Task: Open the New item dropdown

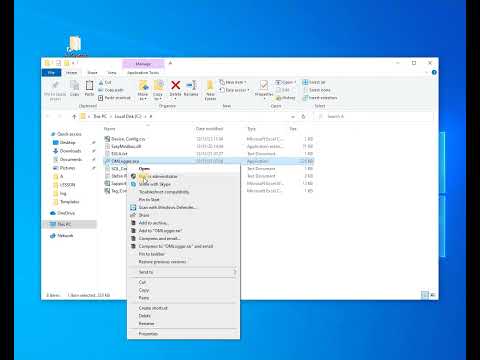Action: pyautogui.click(x=233, y=82)
